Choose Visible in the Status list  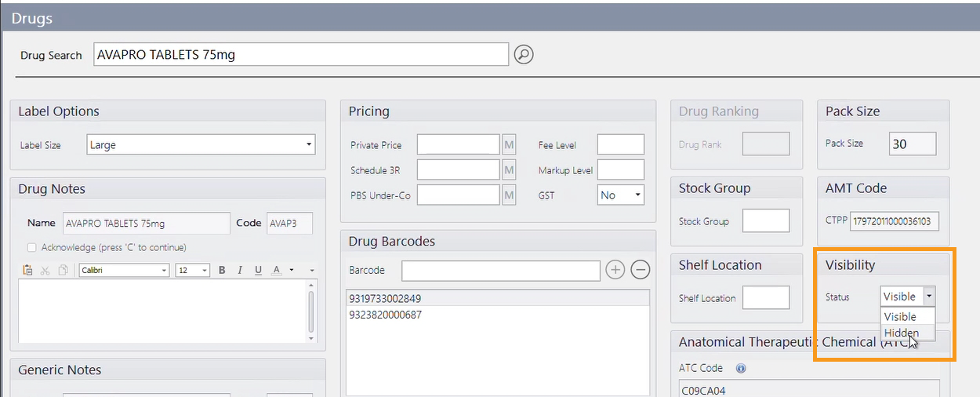900,316
